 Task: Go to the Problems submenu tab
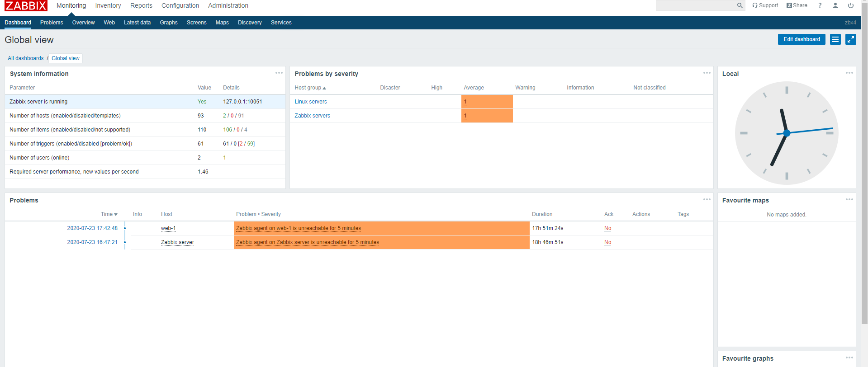pyautogui.click(x=52, y=23)
